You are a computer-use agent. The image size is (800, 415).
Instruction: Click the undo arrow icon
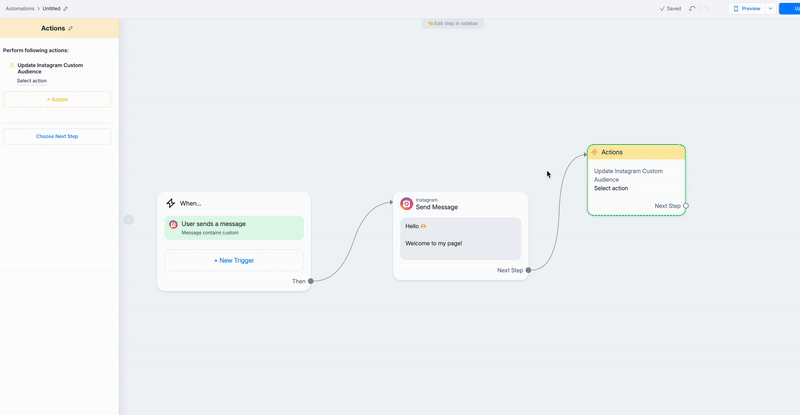693,8
